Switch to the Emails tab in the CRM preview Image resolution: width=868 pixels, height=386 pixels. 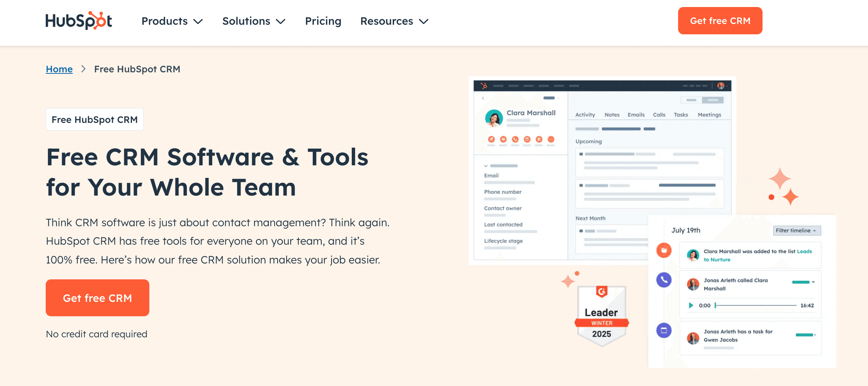coord(636,115)
